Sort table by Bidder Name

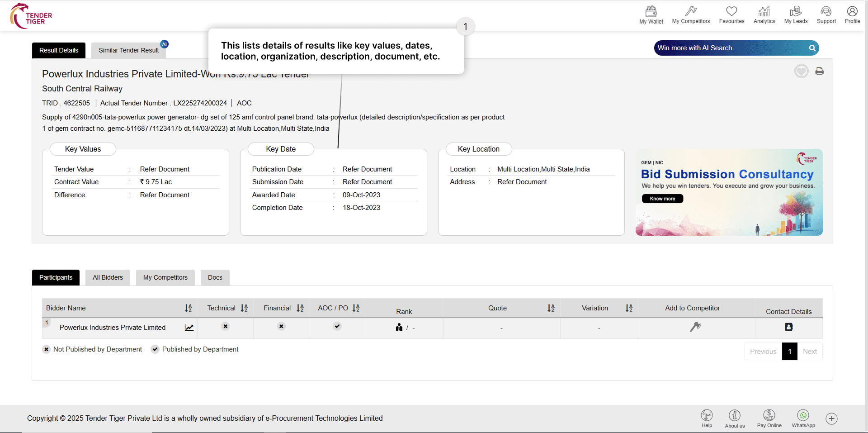pyautogui.click(x=188, y=308)
